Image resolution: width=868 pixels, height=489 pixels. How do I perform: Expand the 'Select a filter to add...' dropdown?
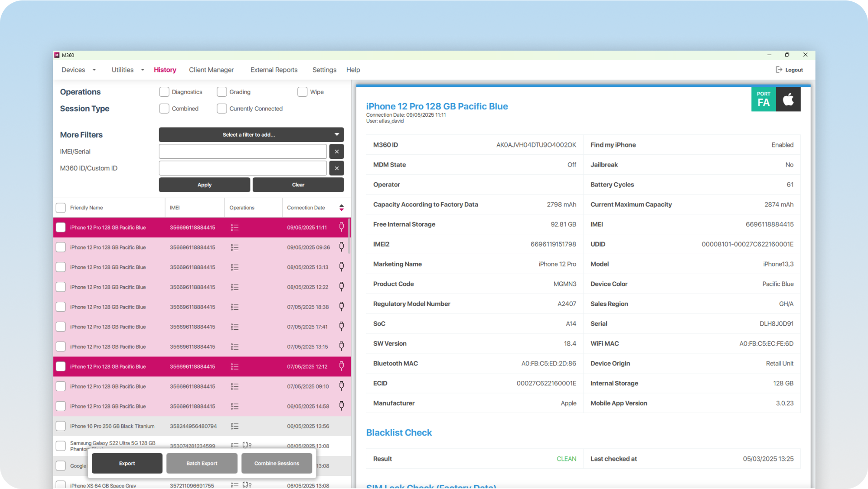tap(251, 135)
